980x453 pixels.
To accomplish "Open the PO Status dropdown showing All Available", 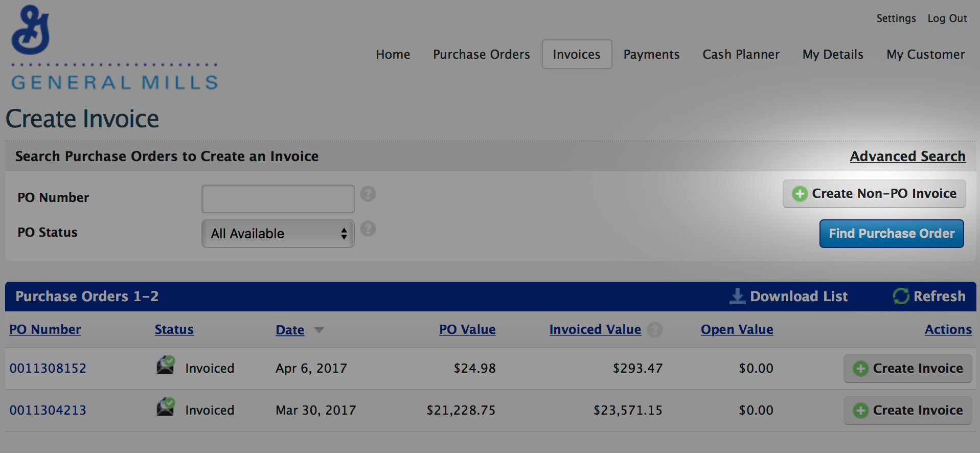I will coord(278,234).
